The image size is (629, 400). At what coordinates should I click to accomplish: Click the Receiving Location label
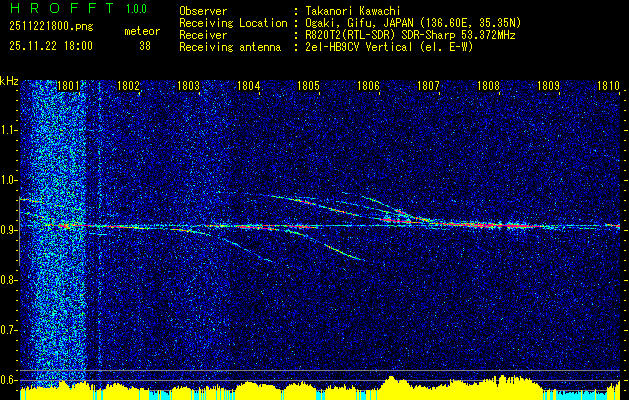233,23
